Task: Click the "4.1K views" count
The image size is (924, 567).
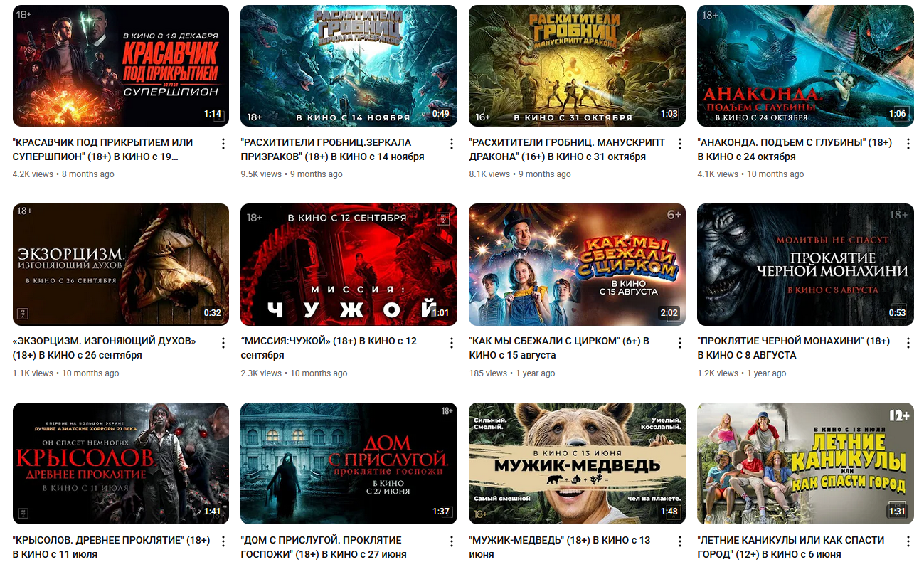Action: [718, 174]
